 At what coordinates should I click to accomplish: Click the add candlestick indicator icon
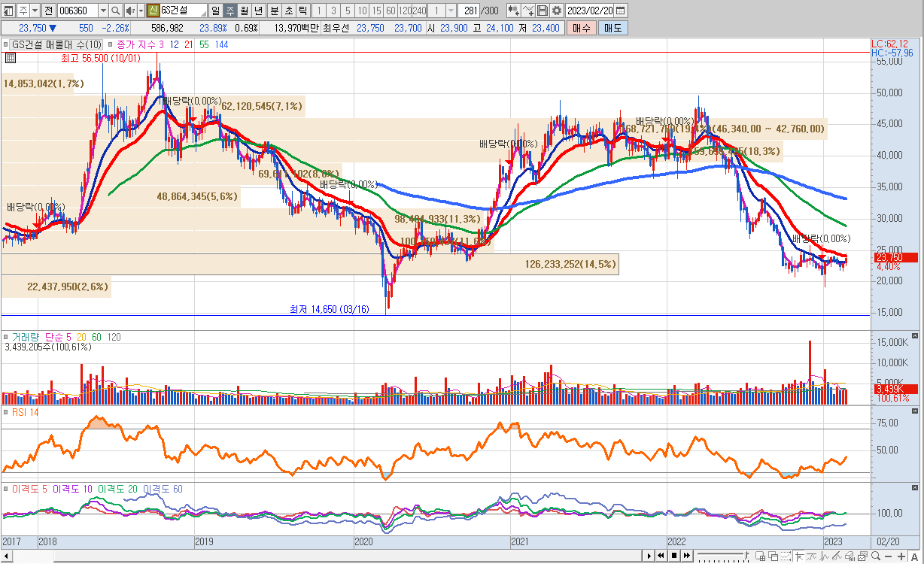pyautogui.click(x=513, y=11)
